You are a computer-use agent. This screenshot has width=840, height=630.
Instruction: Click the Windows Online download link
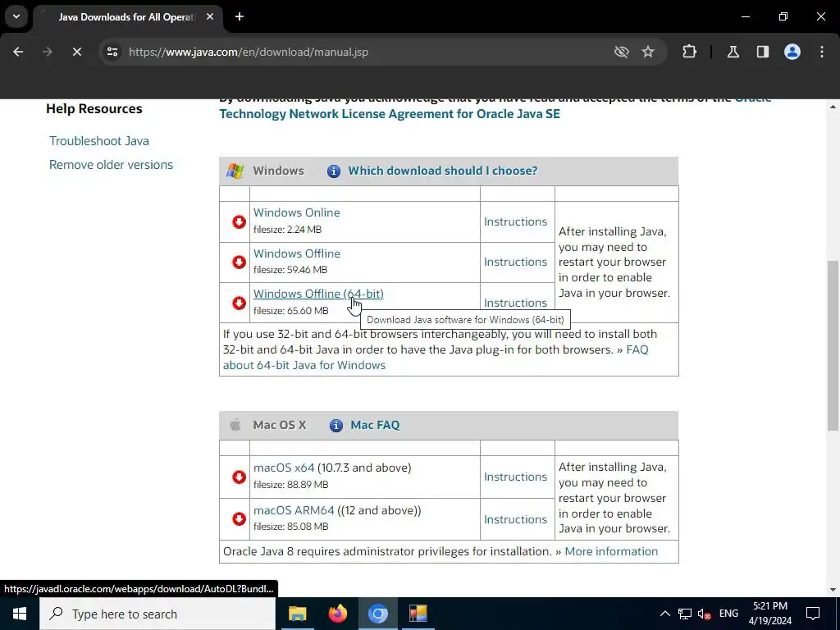pyautogui.click(x=296, y=212)
